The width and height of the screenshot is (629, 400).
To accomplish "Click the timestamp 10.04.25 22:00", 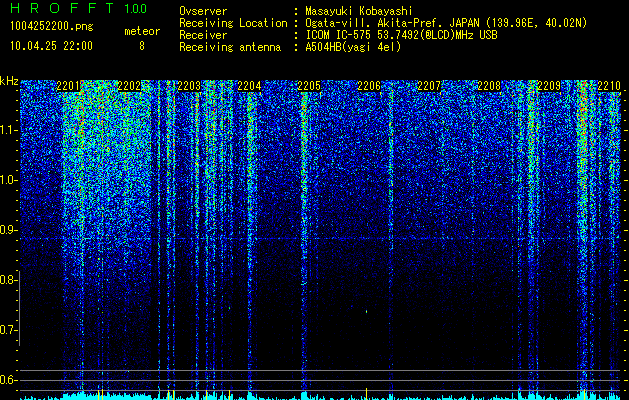I will point(51,46).
